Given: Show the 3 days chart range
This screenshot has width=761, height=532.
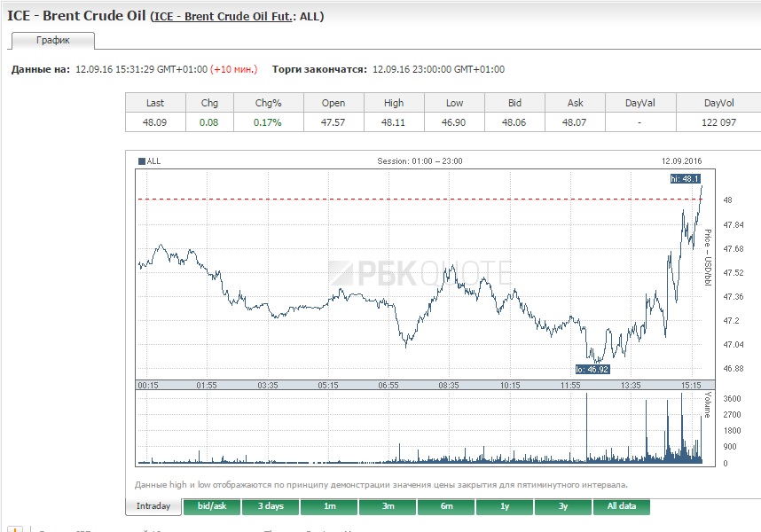Looking at the screenshot, I should [271, 506].
